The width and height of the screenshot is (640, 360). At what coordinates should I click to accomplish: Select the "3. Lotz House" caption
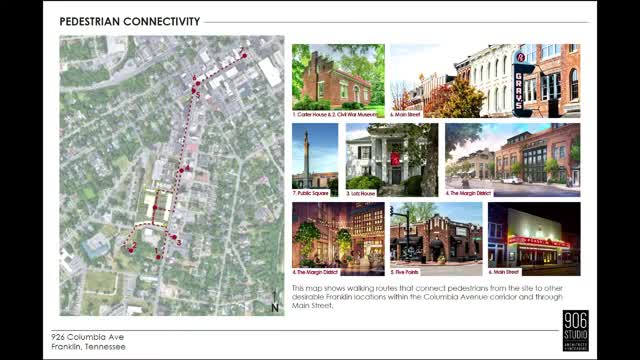click(361, 193)
